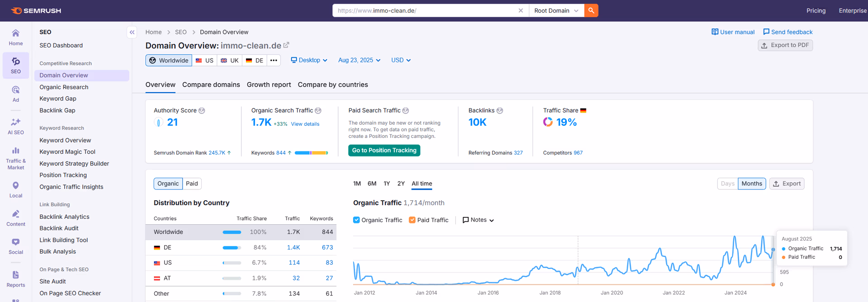Select Worldwide database
Viewport: 868px width, 302px height.
169,60
